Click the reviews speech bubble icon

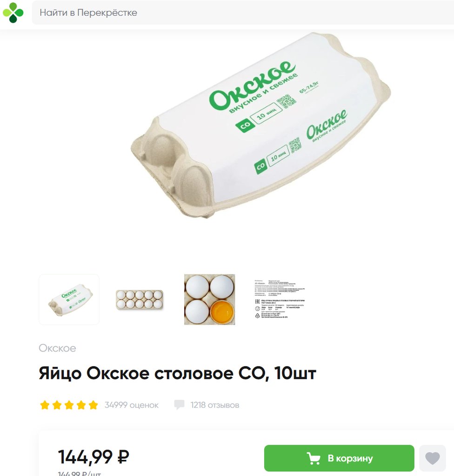coord(179,405)
